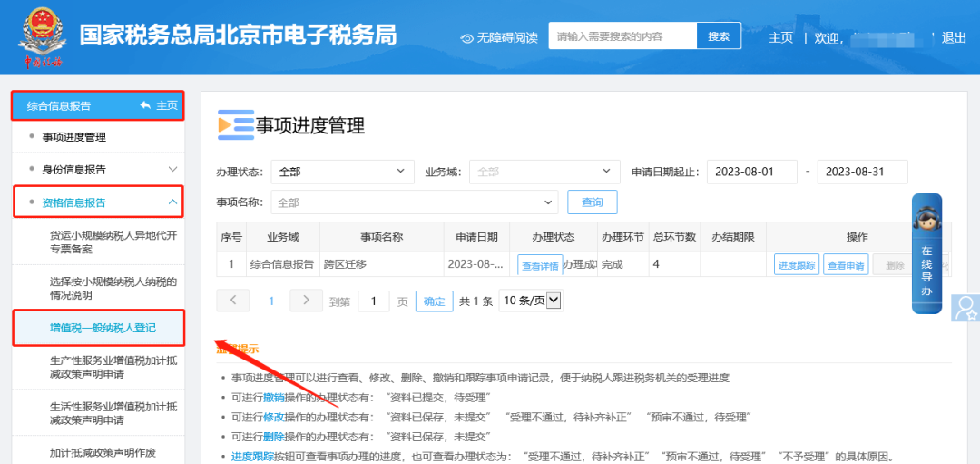Image resolution: width=980 pixels, height=464 pixels.
Task: Go to next page arrow in pagination
Action: point(307,301)
